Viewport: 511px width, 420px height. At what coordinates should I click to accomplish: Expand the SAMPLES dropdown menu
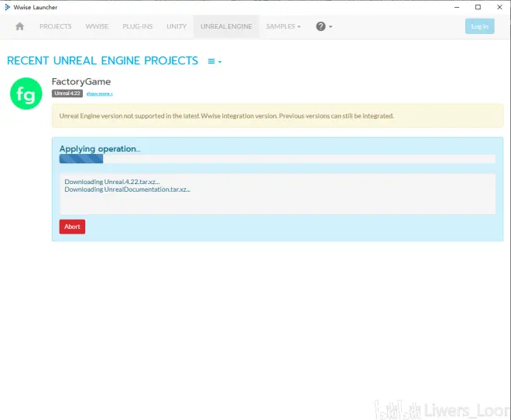click(x=283, y=26)
